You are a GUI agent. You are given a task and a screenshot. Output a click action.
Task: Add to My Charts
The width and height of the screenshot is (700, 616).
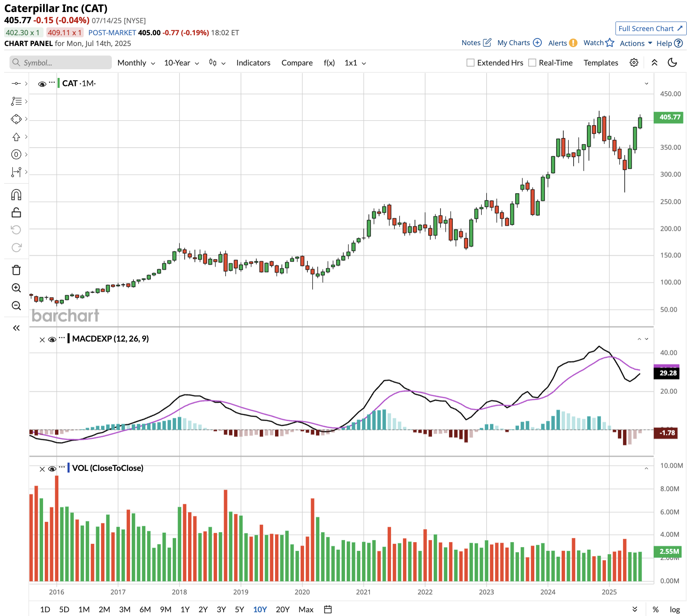[537, 42]
